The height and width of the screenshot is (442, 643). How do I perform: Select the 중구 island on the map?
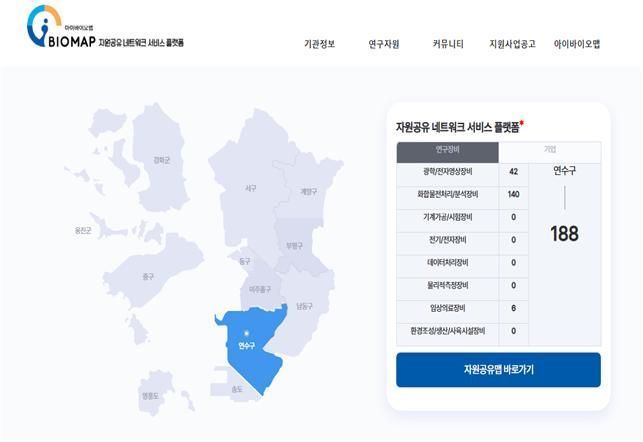[x=148, y=276]
